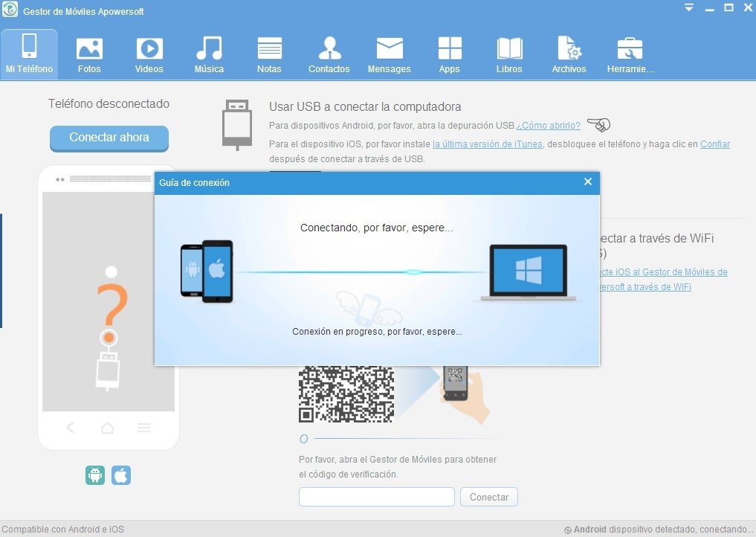Image resolution: width=756 pixels, height=537 pixels.
Task: Click the Archivos file manager icon
Action: click(x=569, y=49)
